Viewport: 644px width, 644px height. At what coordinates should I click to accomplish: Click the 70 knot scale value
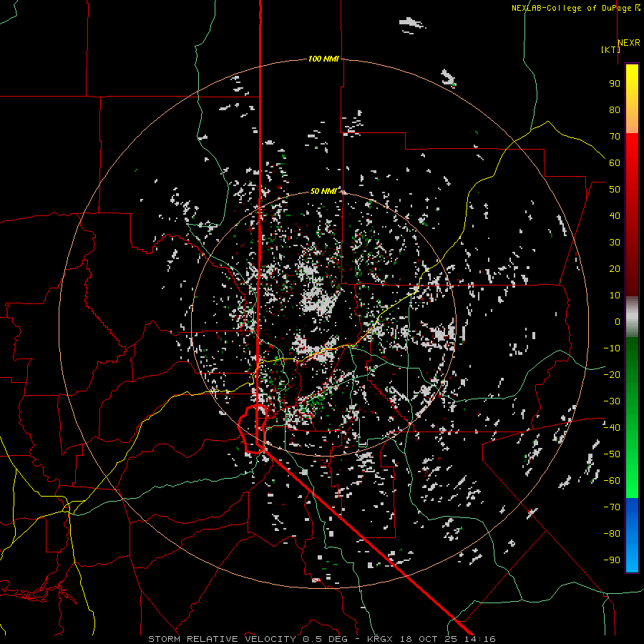coord(615,137)
